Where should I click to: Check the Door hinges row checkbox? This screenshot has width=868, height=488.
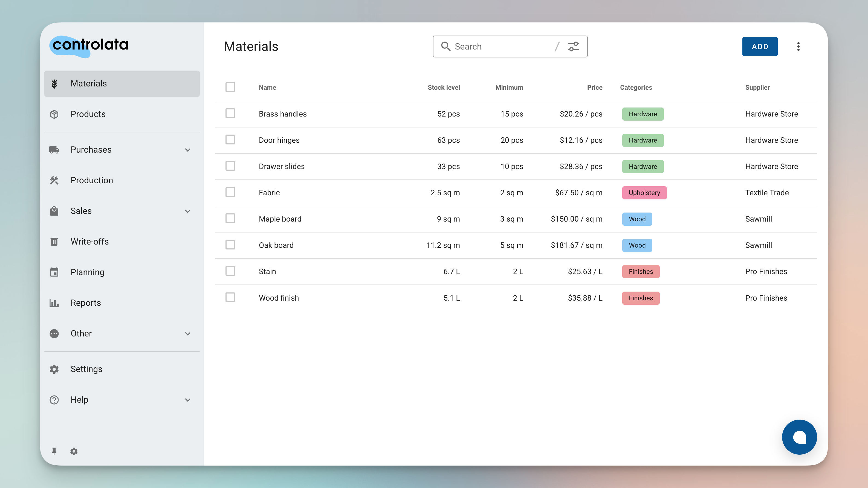pyautogui.click(x=230, y=140)
